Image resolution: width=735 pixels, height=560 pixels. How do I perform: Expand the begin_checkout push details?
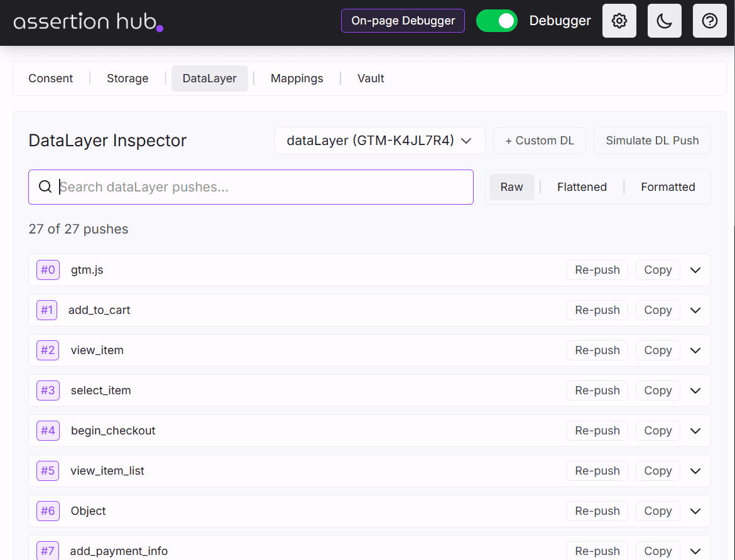click(x=695, y=431)
